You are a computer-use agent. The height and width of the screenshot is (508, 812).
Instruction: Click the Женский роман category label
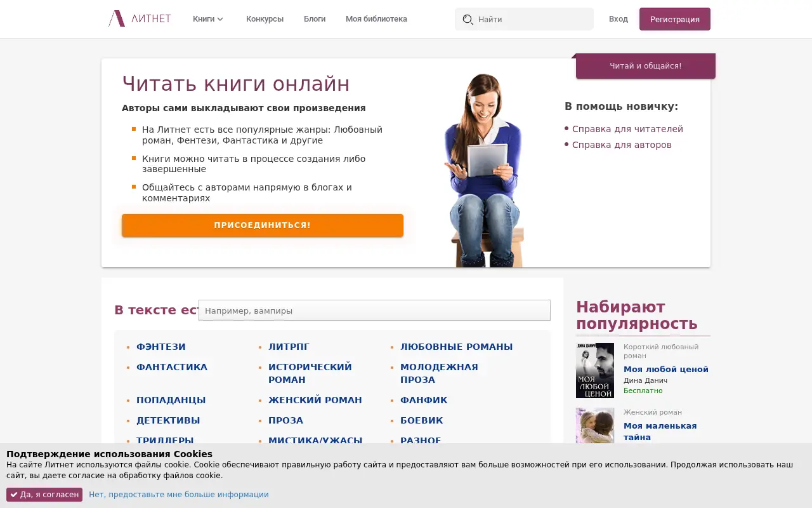coord(653,412)
